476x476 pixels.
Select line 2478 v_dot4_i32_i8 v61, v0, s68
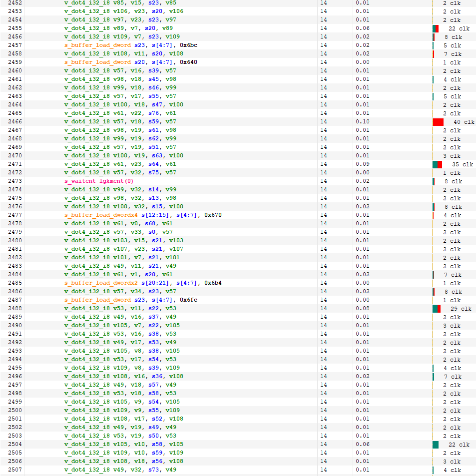click(118, 224)
